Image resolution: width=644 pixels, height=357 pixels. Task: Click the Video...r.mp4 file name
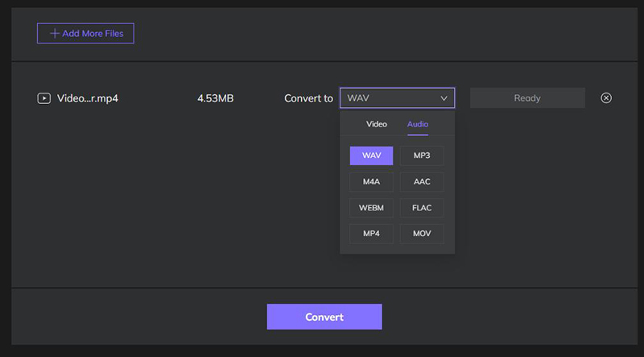[88, 98]
